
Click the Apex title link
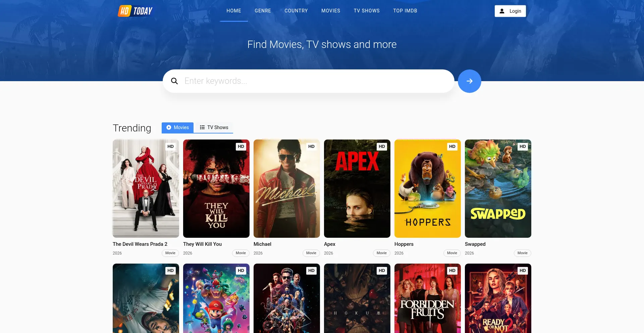pyautogui.click(x=330, y=244)
